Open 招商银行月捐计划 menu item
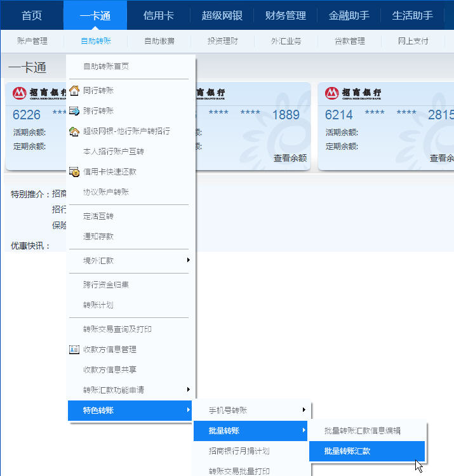454x476 pixels. click(x=239, y=451)
